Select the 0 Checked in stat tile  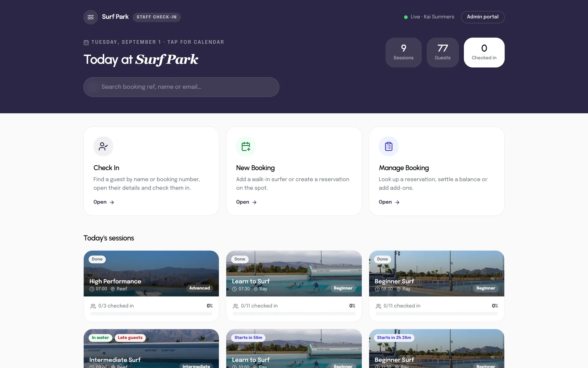pyautogui.click(x=484, y=52)
